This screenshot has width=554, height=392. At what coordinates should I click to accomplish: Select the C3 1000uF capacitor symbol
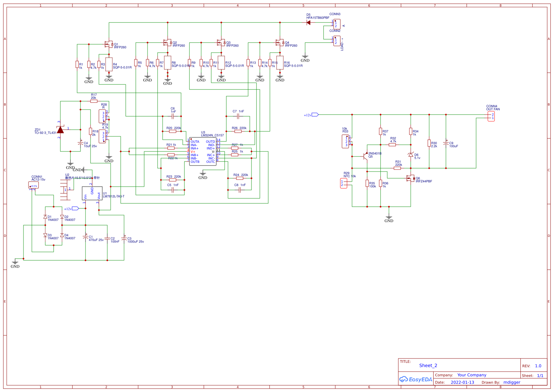click(124, 239)
